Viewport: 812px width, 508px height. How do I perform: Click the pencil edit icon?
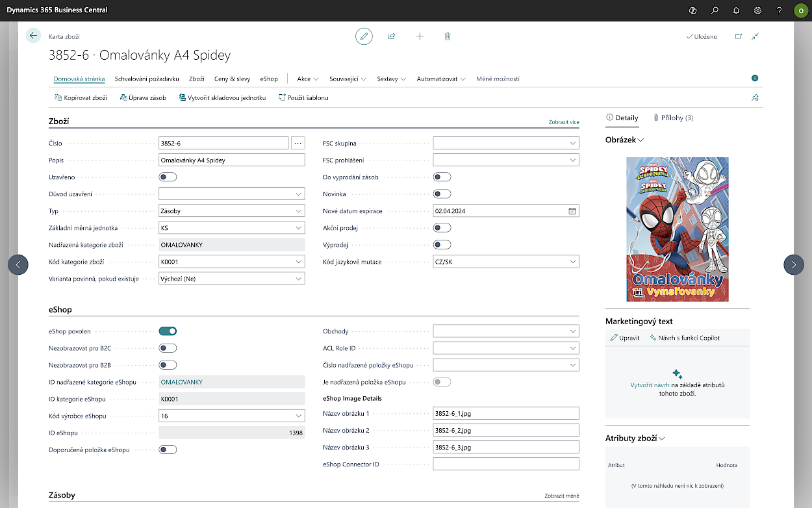364,36
